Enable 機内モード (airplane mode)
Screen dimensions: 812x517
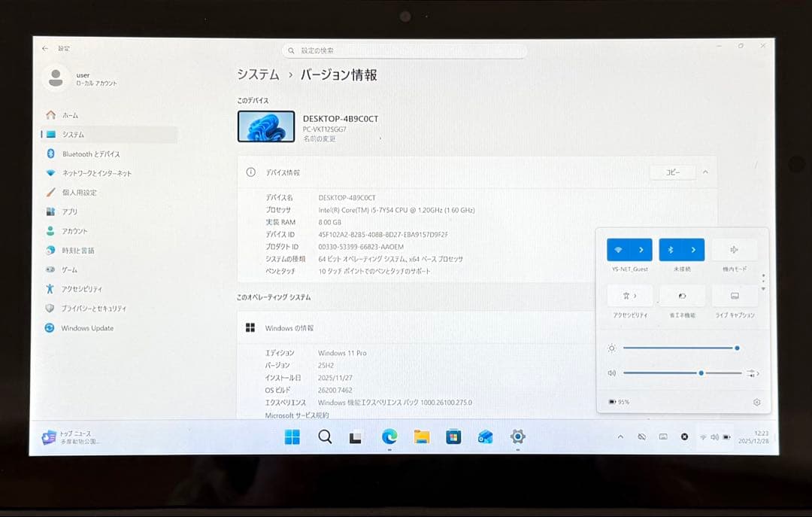tap(734, 249)
